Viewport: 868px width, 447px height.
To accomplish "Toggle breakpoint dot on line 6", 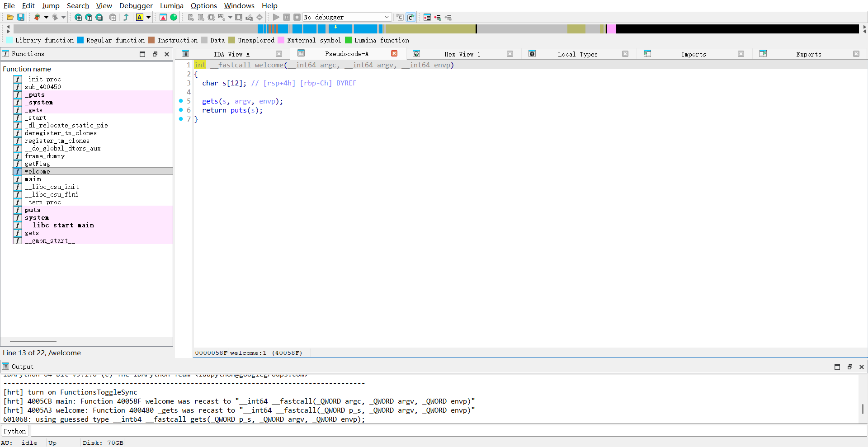I will pyautogui.click(x=181, y=110).
